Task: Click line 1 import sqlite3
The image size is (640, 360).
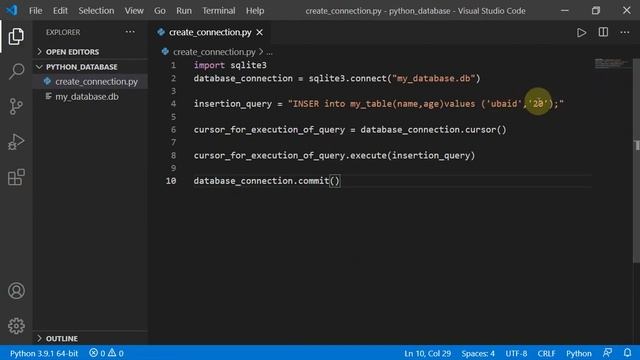Action: point(230,65)
